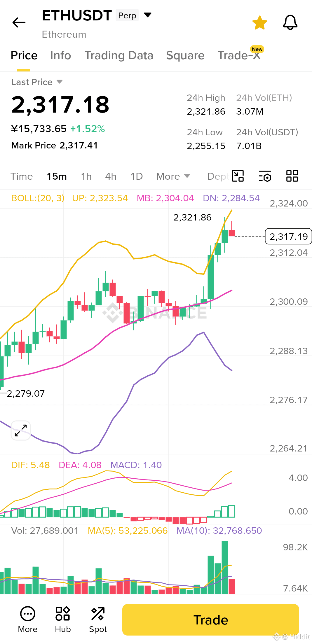This screenshot has height=644, width=312.
Task: Tap the DEA: 4.08 indicator value
Action: [x=80, y=465]
